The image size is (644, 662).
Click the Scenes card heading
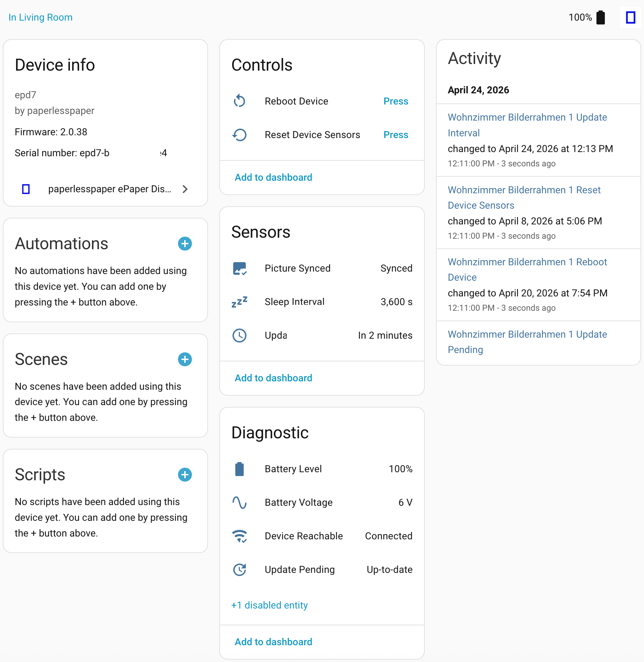pos(41,359)
